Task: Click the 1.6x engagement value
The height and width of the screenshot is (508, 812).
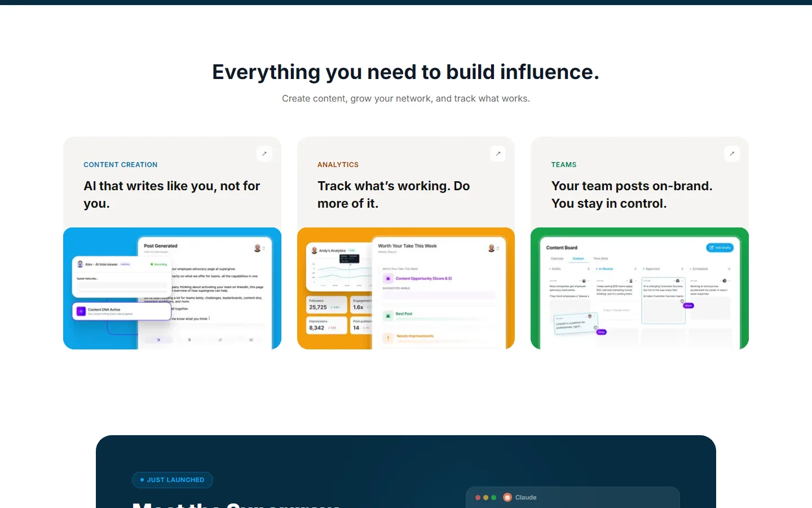Action: [x=358, y=307]
